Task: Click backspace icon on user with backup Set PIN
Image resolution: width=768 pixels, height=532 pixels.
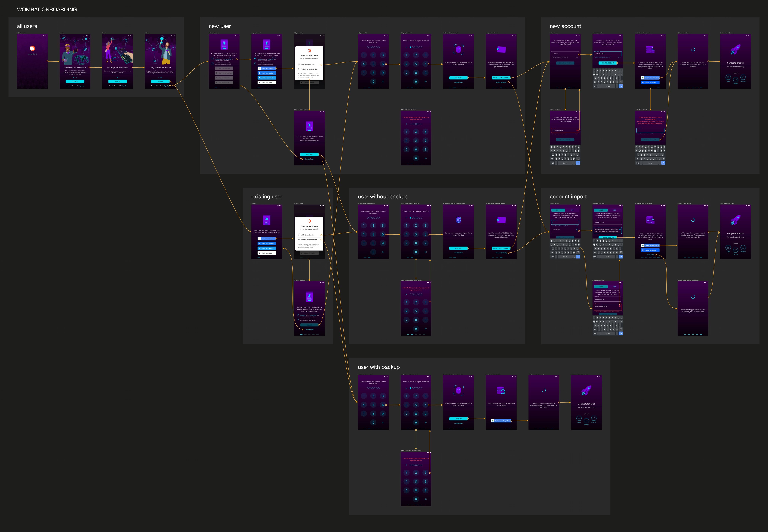Action: 383,423
